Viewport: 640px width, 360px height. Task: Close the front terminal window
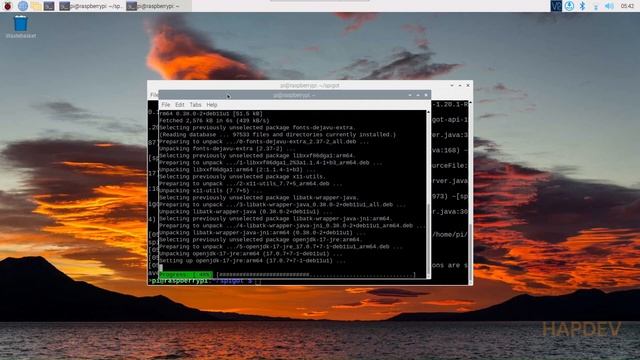click(x=426, y=95)
